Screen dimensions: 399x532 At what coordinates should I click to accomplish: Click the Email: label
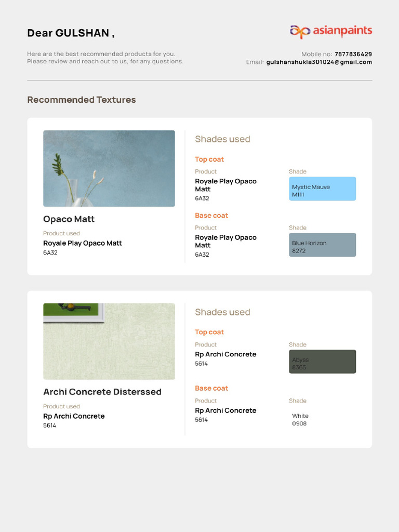click(x=255, y=62)
